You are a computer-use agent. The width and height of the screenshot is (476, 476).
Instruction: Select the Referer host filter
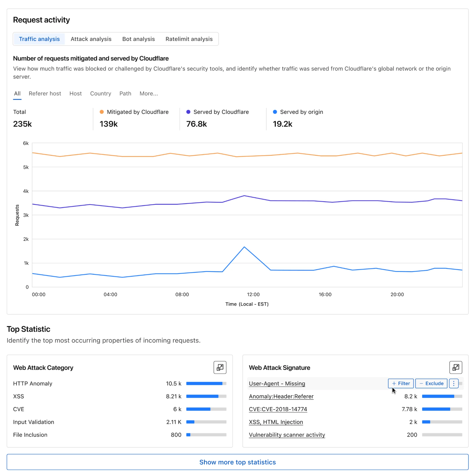pyautogui.click(x=45, y=94)
